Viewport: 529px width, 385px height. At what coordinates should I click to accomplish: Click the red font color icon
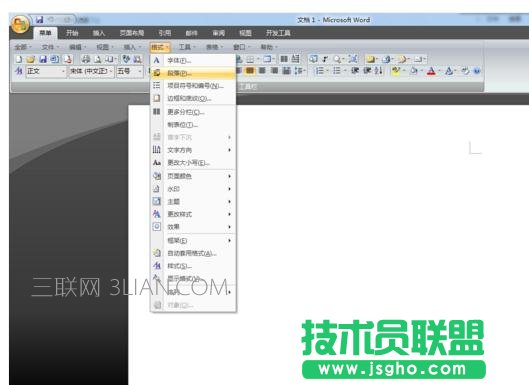[431, 71]
